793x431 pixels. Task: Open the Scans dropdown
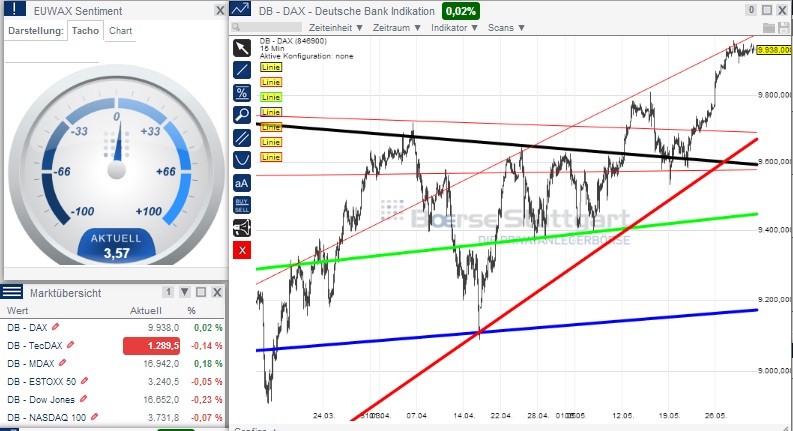(506, 28)
